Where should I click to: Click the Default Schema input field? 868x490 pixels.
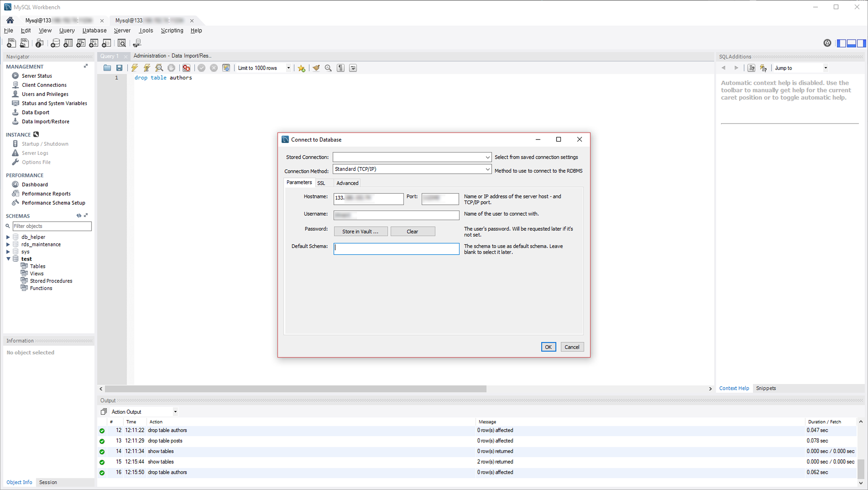point(396,249)
